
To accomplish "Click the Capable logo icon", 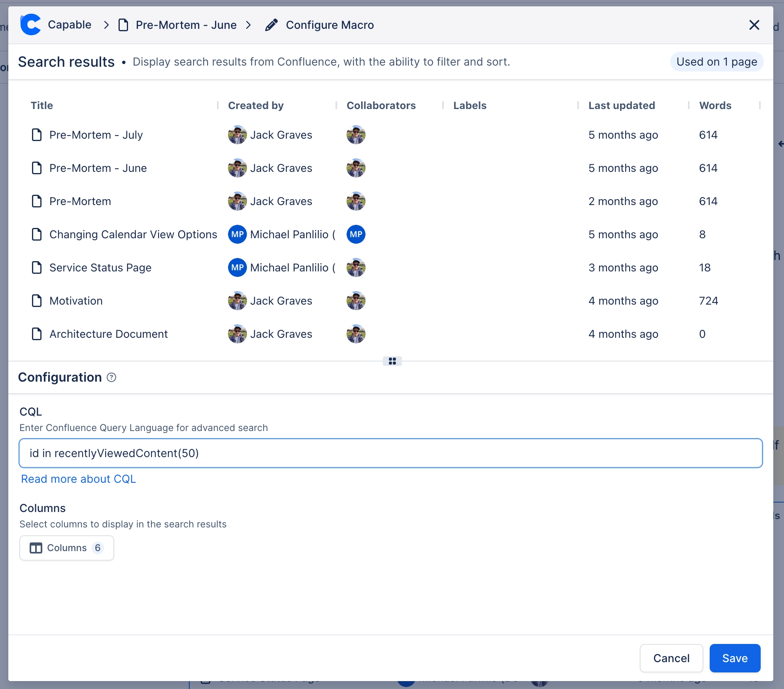I will tap(30, 25).
